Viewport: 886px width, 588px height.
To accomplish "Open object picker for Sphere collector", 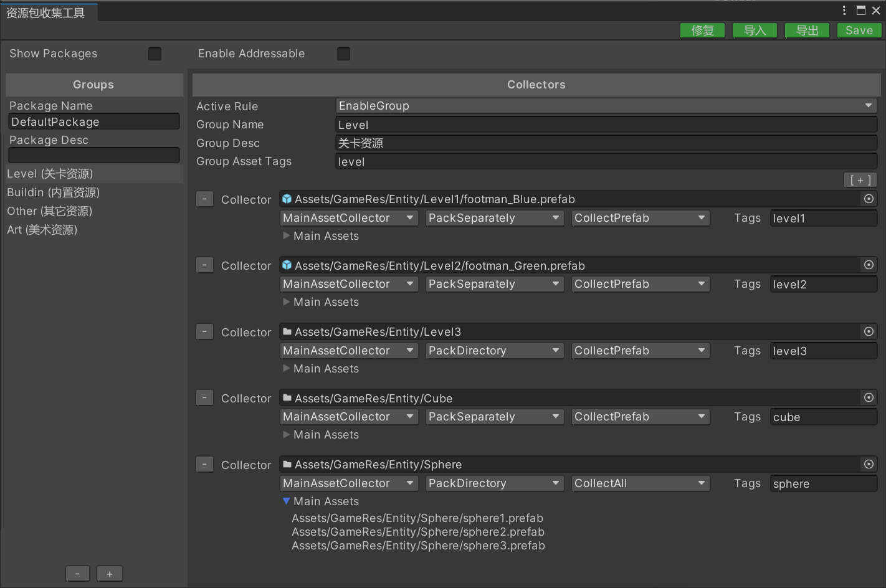I will [869, 464].
